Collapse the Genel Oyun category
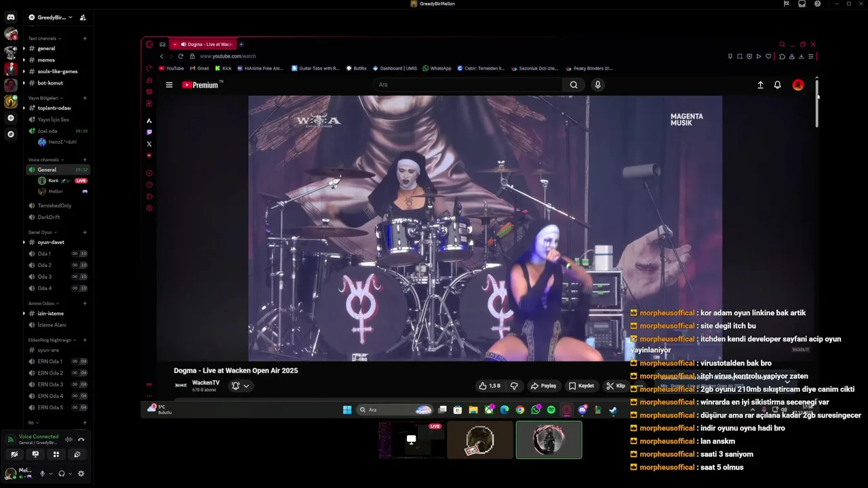 click(43, 232)
